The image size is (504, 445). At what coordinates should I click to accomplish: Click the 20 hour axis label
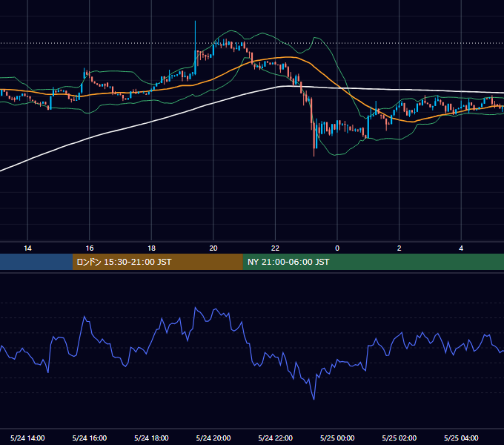click(x=213, y=248)
